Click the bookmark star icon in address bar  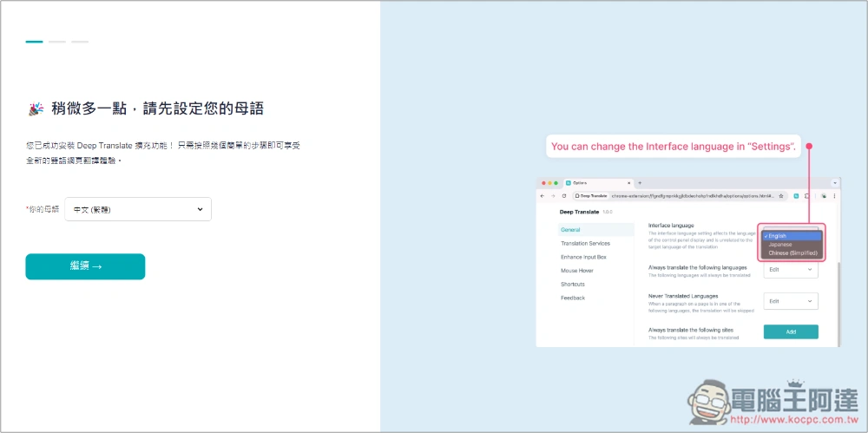(782, 196)
